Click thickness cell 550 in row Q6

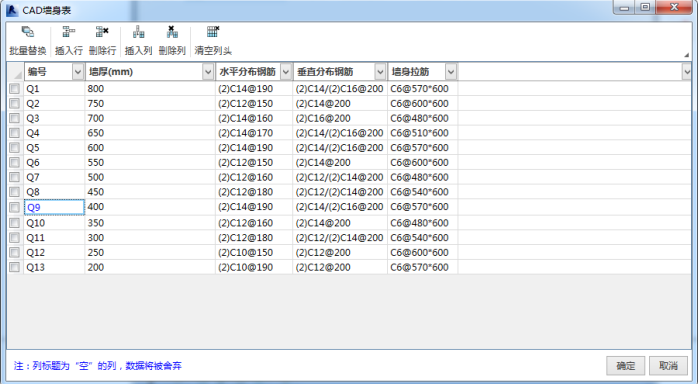tap(150, 162)
